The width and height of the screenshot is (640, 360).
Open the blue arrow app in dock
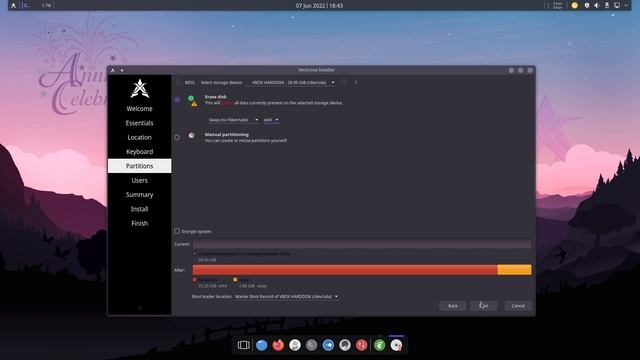pos(328,345)
